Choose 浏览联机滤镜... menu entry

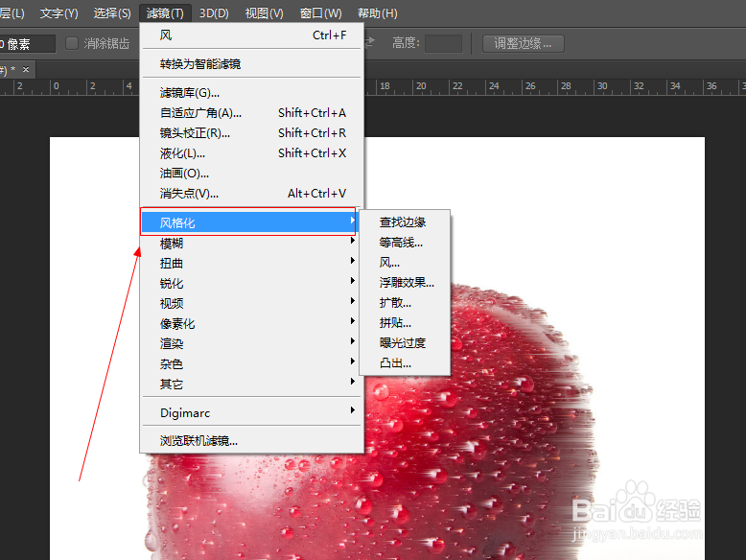[x=251, y=440]
